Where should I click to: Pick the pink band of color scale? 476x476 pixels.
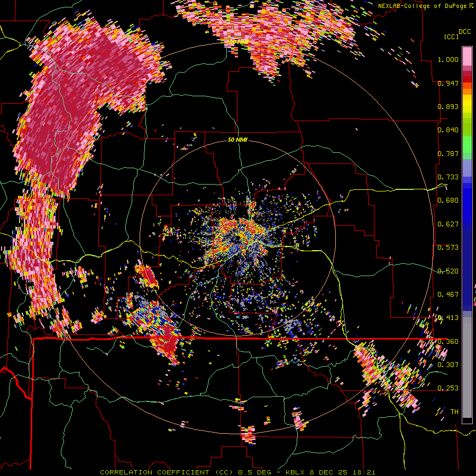(467, 56)
